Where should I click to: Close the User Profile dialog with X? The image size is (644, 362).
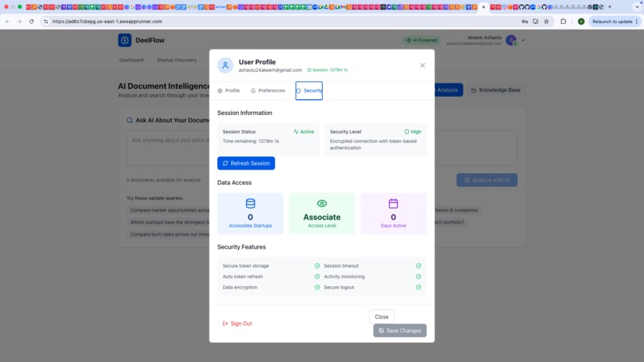click(x=422, y=66)
